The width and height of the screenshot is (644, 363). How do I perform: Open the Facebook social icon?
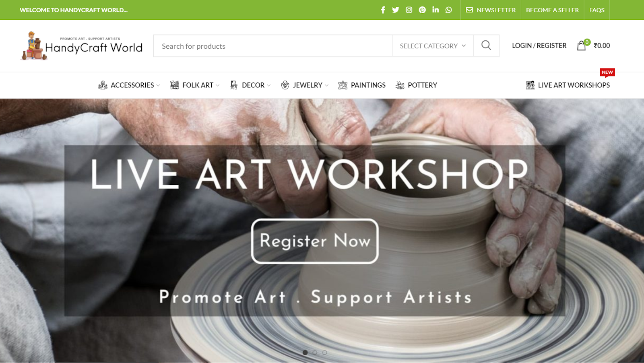383,10
